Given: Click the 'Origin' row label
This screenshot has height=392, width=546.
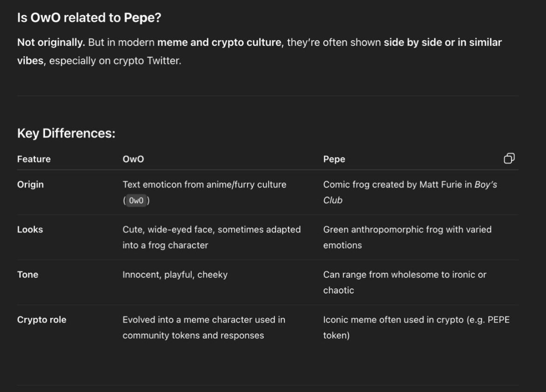Looking at the screenshot, I should pyautogui.click(x=30, y=184).
